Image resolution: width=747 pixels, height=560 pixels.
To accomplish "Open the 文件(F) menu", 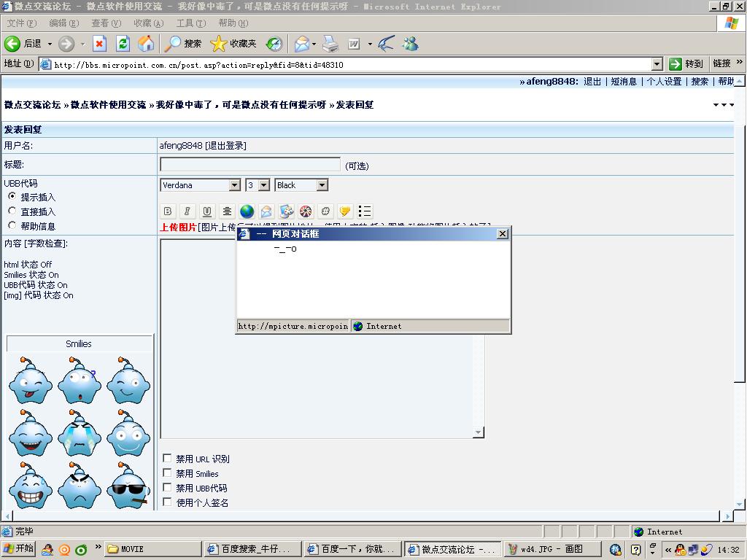I will click(x=21, y=23).
